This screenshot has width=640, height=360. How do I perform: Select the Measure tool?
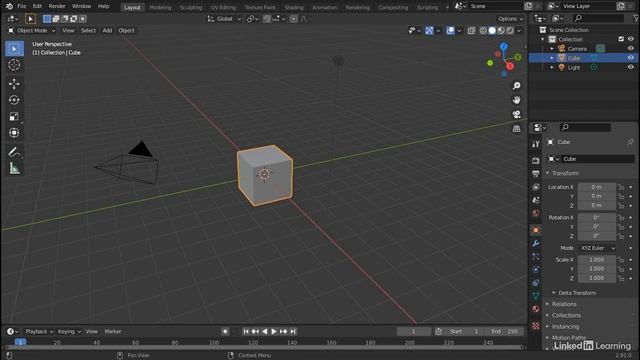click(x=14, y=168)
